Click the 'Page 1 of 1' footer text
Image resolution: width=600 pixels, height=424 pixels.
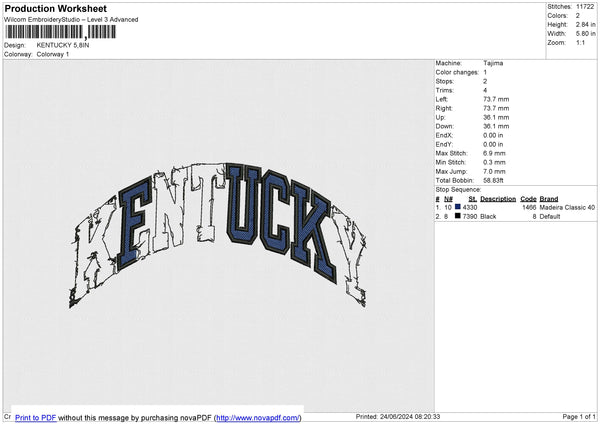[x=579, y=416]
